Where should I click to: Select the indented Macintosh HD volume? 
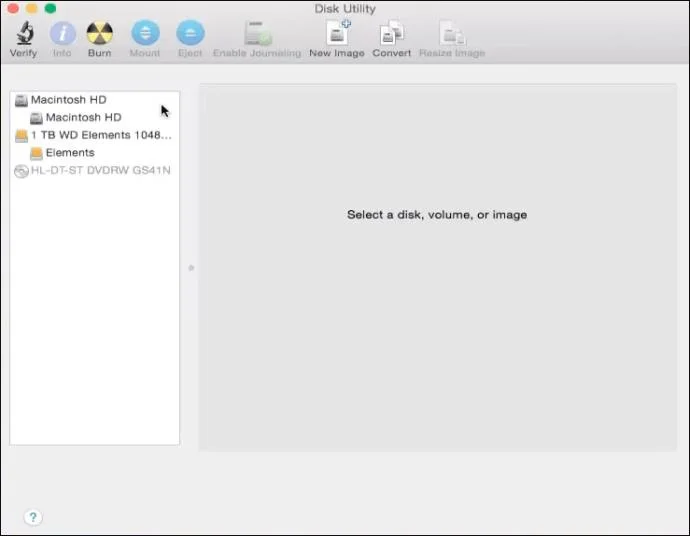point(95,117)
